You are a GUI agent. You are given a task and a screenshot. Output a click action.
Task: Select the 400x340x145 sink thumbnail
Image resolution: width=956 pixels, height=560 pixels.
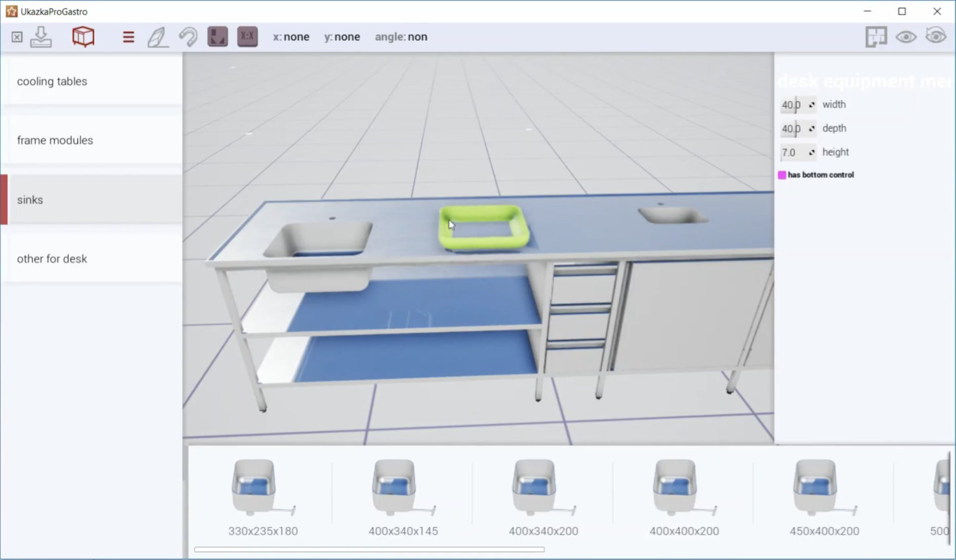(x=403, y=498)
